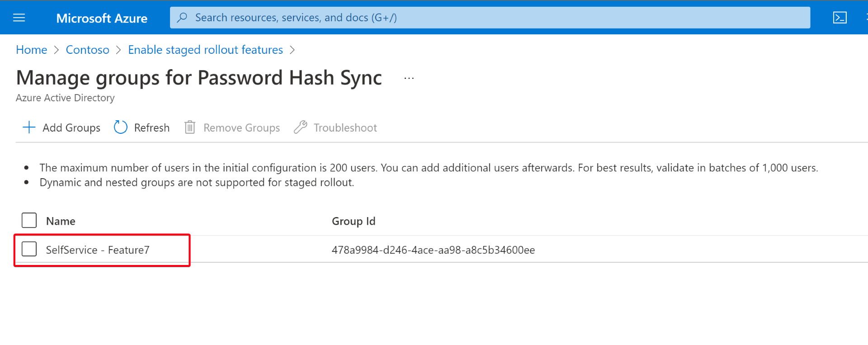This screenshot has height=345, width=868.
Task: Open the Contoso breadcrumb link
Action: 88,50
